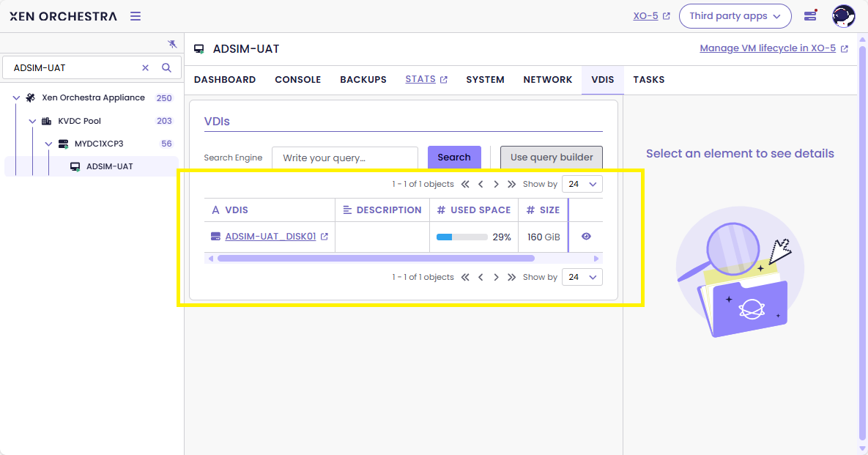The height and width of the screenshot is (455, 868).
Task: Expand the Third party apps dropdown
Action: point(735,16)
